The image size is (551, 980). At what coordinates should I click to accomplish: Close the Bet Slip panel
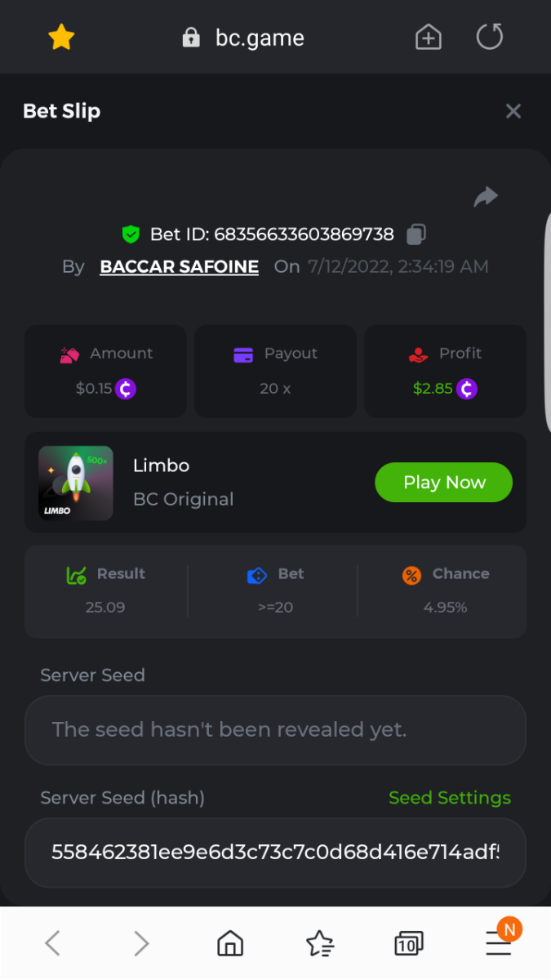(513, 111)
